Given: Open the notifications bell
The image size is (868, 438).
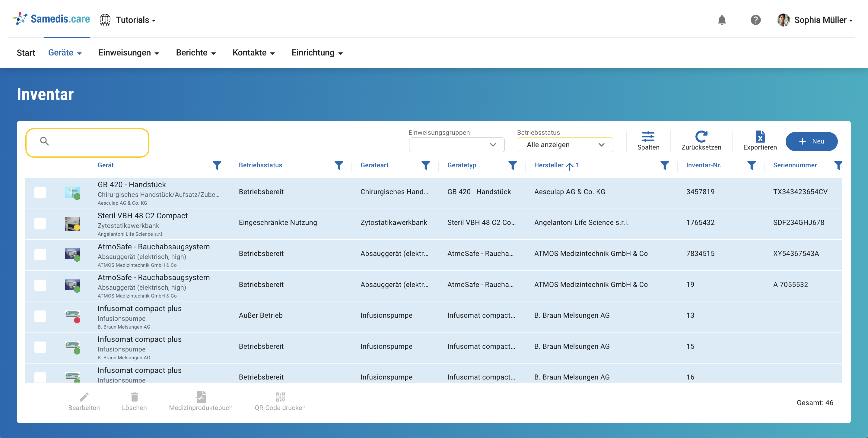Looking at the screenshot, I should [x=721, y=20].
